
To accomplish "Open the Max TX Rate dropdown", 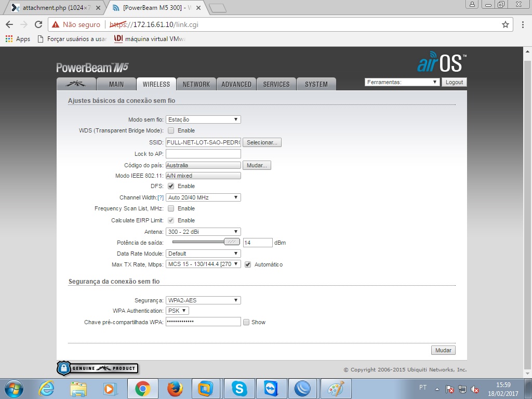I will (x=203, y=264).
